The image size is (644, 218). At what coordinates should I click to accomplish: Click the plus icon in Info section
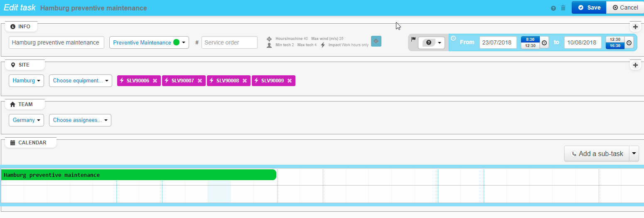635,27
